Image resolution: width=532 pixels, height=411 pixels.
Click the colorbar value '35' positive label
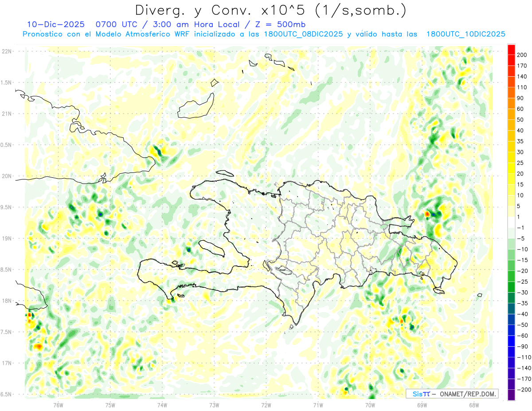click(x=520, y=141)
